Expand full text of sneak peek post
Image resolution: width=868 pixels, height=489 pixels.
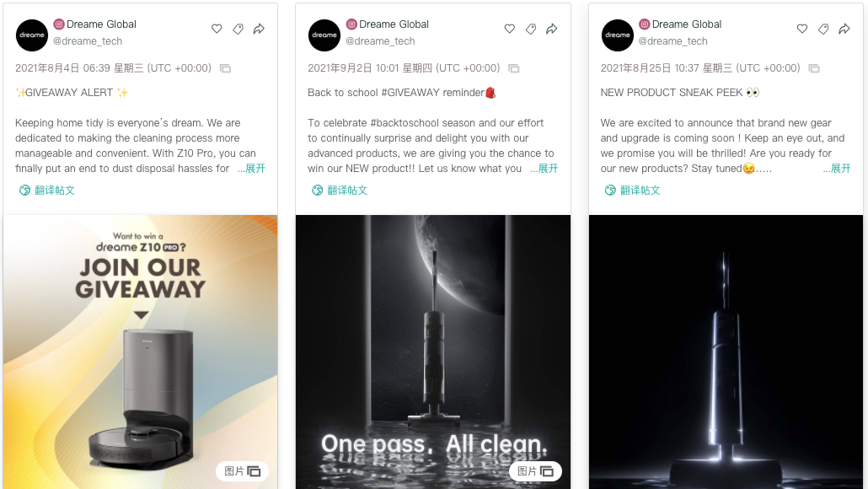point(837,169)
